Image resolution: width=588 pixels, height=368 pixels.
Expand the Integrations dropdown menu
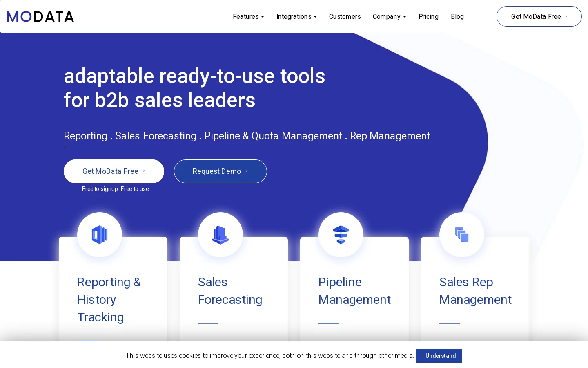[296, 17]
